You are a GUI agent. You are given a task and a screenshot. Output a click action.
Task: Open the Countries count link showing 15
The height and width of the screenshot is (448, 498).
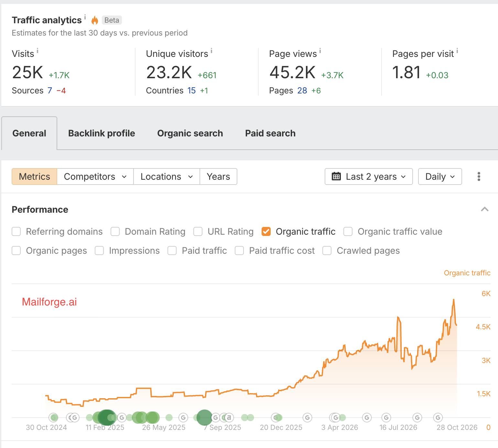[191, 91]
